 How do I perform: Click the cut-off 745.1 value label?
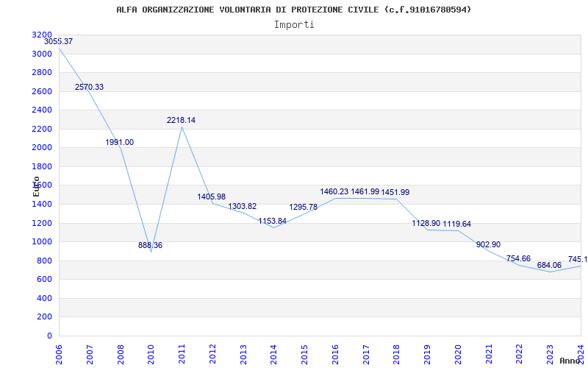(x=578, y=260)
